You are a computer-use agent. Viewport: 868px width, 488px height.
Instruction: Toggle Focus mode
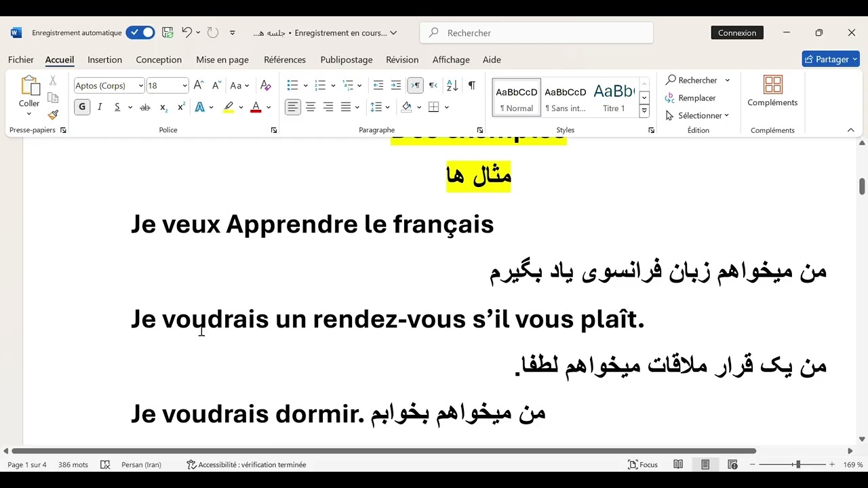coord(643,465)
